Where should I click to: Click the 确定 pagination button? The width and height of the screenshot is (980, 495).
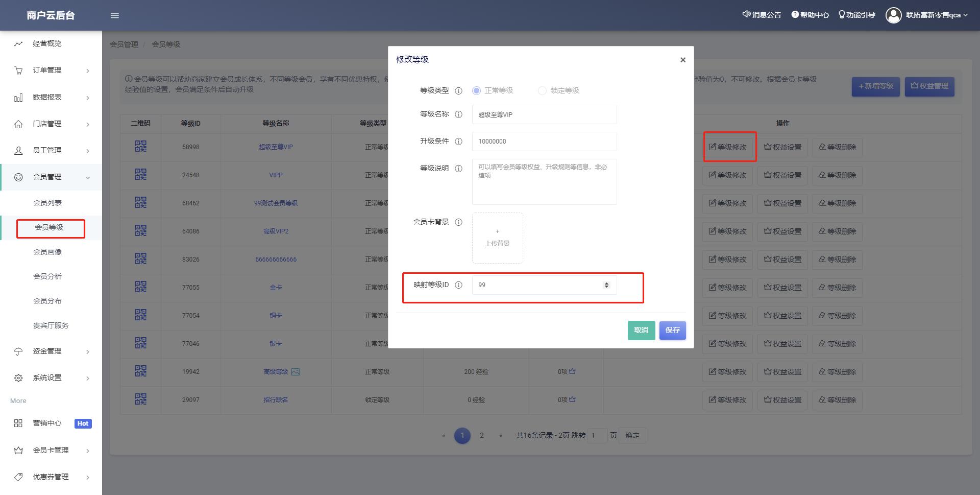632,436
